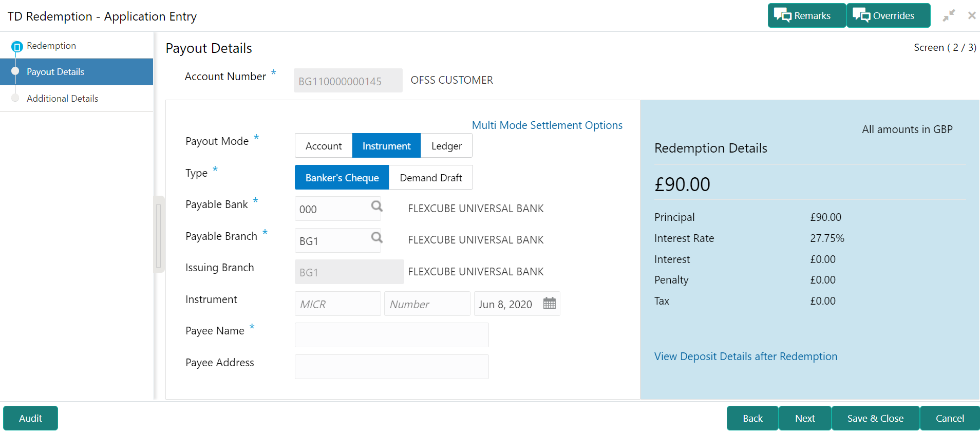Viewport: 980px width, 432px height.
Task: Open Multi Mode Settlement Options link
Action: [x=547, y=125]
